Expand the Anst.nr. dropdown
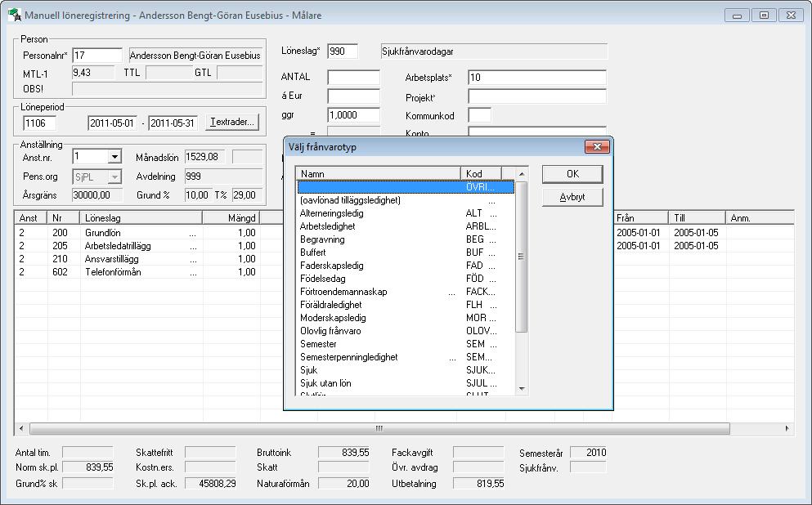 (x=115, y=156)
